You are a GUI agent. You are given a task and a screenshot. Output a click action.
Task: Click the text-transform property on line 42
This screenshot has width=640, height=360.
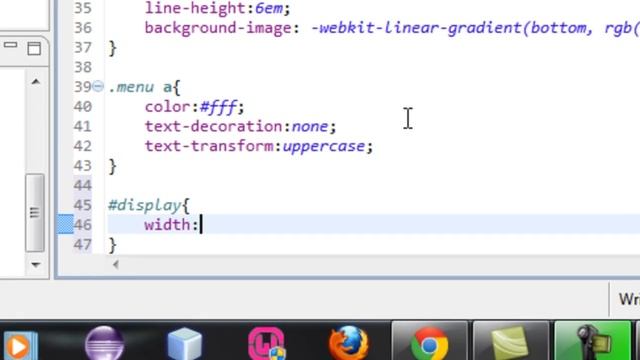point(209,146)
